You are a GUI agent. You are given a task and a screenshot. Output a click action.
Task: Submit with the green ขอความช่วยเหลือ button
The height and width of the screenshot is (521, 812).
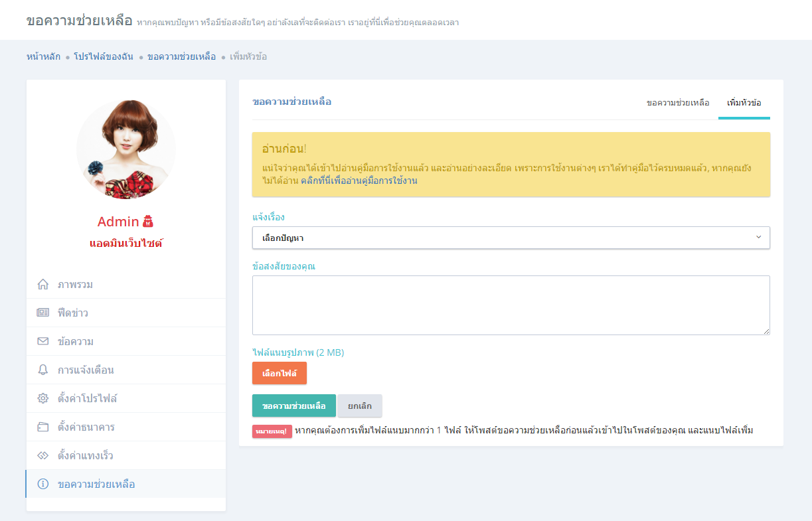point(293,406)
